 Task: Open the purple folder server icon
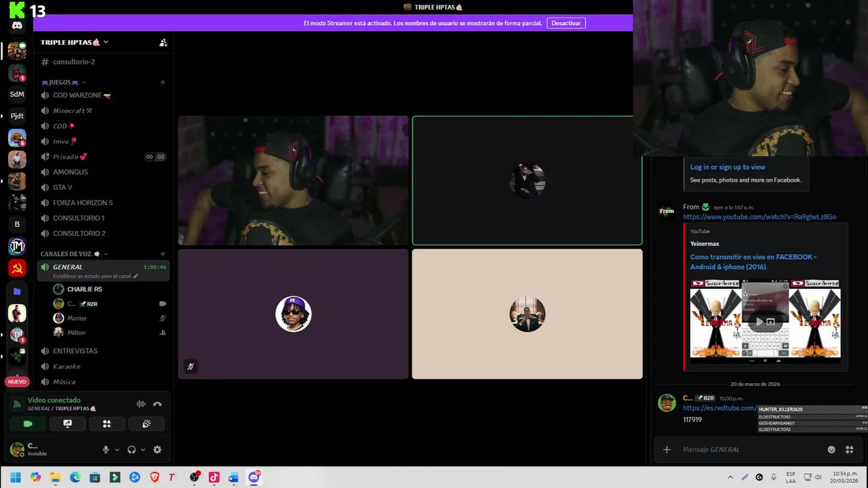tap(17, 291)
